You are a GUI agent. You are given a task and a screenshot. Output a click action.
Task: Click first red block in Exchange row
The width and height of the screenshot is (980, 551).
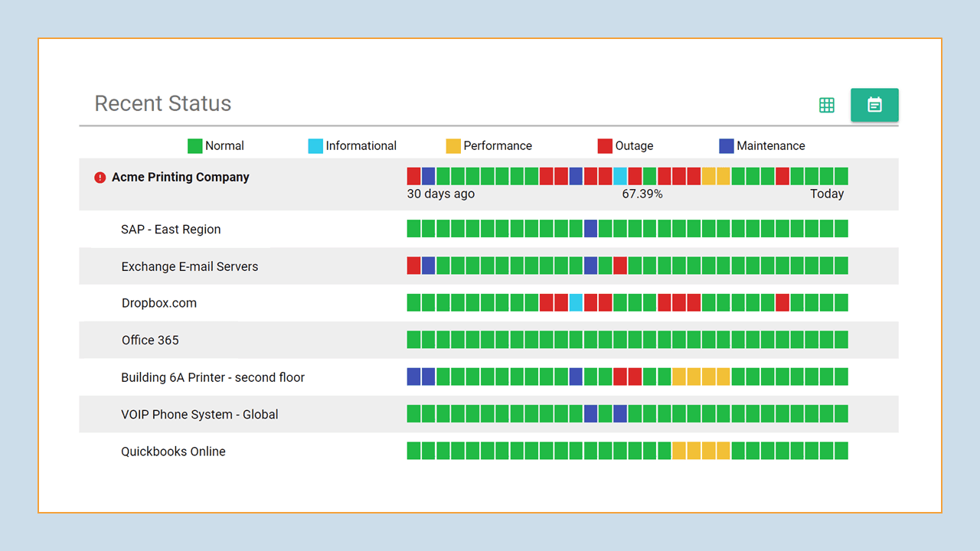coord(414,266)
